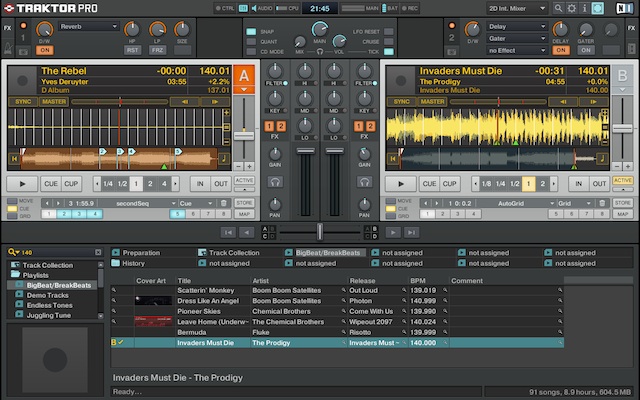Open the no Effect slot dropdown
640x400 pixels.
[517, 51]
